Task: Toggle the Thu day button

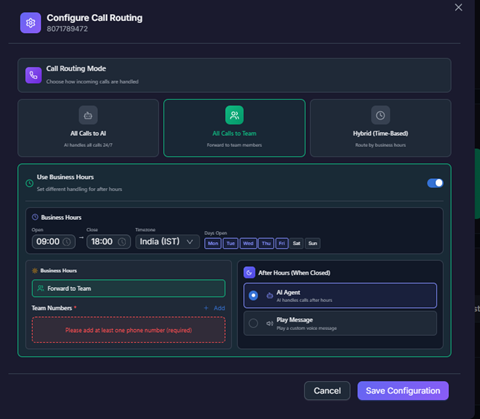Action: tap(266, 243)
